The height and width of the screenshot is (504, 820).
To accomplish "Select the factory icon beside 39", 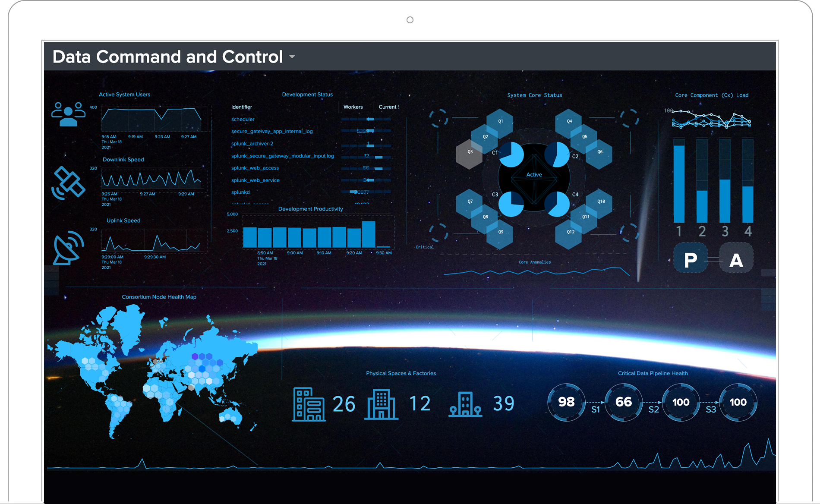I will 465,405.
